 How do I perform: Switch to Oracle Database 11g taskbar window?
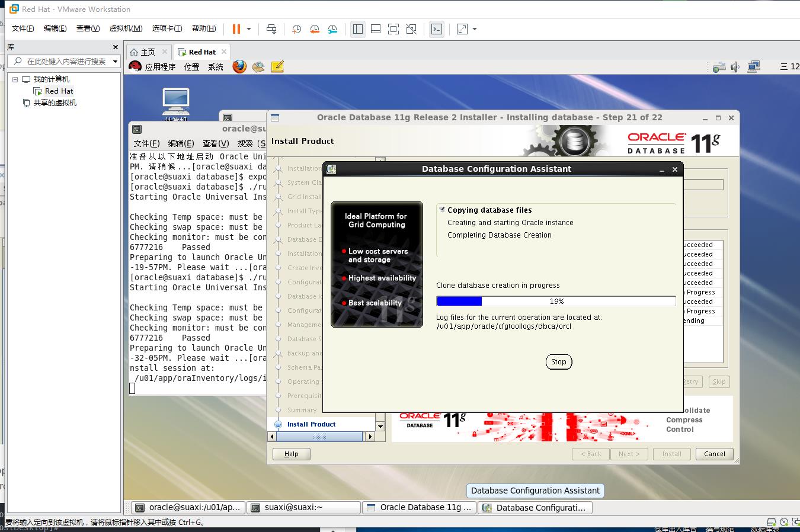pyautogui.click(x=420, y=508)
